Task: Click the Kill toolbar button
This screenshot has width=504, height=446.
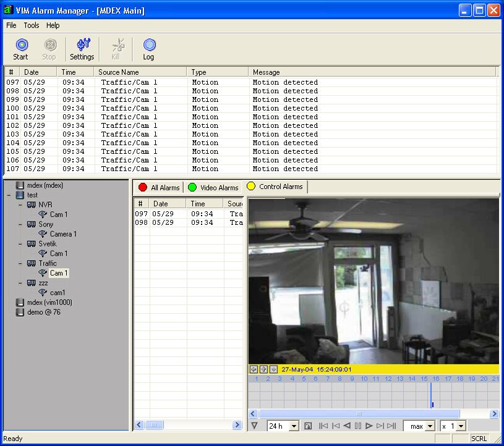Action: click(x=117, y=49)
